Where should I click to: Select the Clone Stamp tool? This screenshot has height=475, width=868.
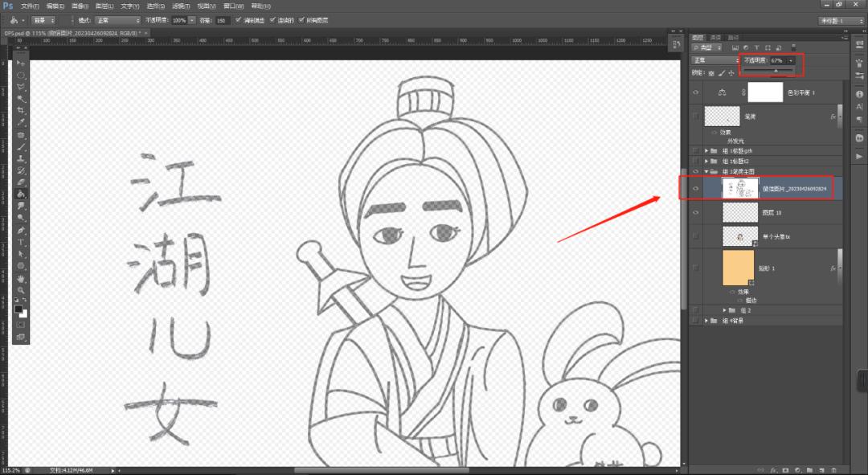pos(21,158)
